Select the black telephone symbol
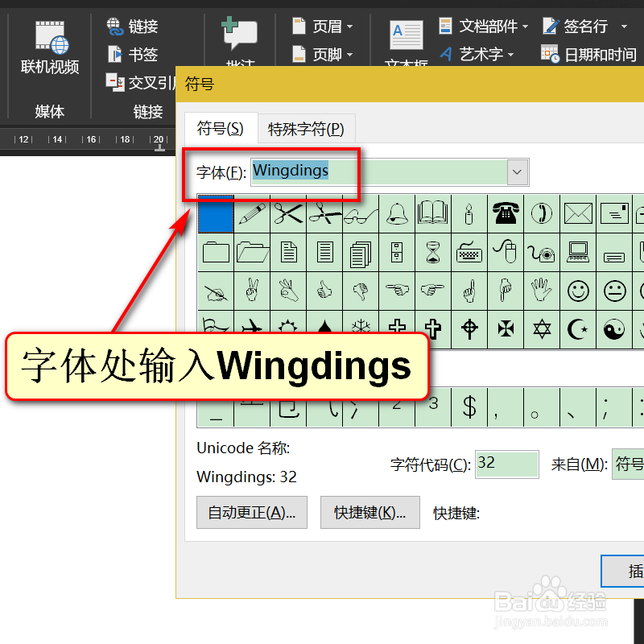The image size is (644, 644). (506, 214)
